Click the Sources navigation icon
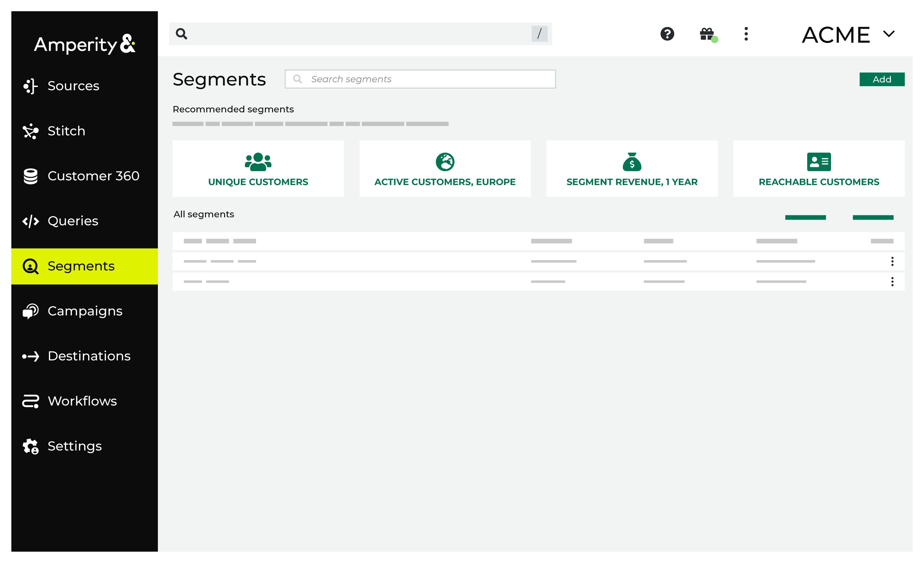Image resolution: width=924 pixels, height=563 pixels. (x=30, y=86)
